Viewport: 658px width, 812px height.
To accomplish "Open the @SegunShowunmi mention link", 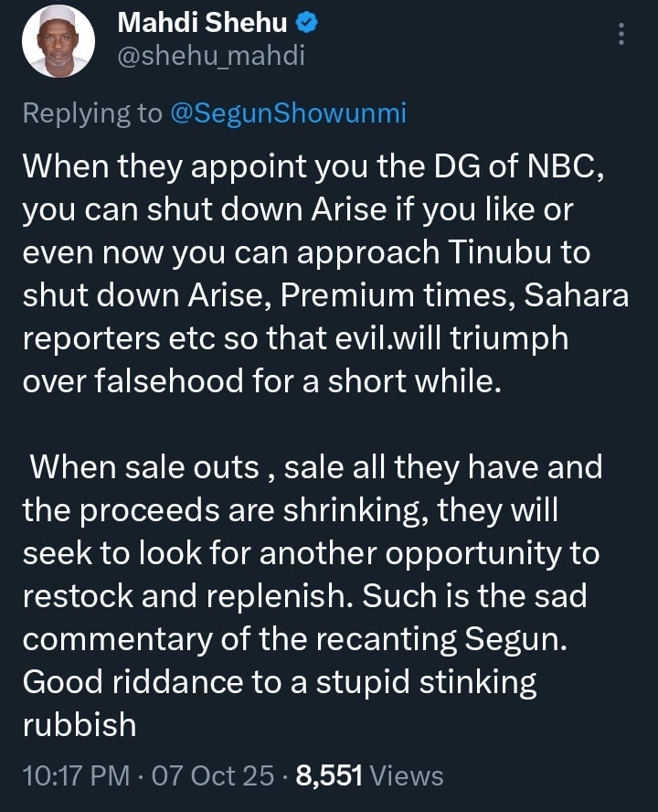I will (289, 113).
